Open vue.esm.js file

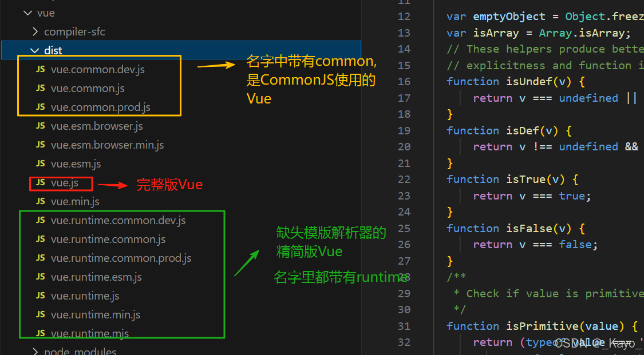click(76, 163)
